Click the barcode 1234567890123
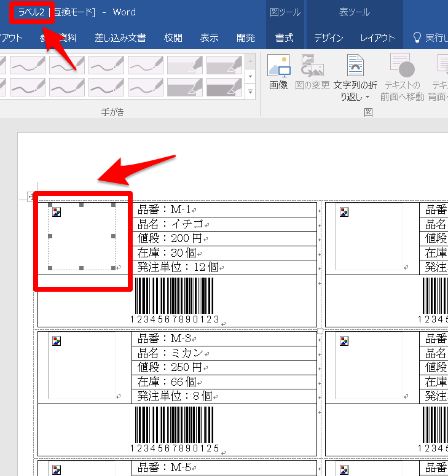This screenshot has width=448, height=476. pos(175,300)
